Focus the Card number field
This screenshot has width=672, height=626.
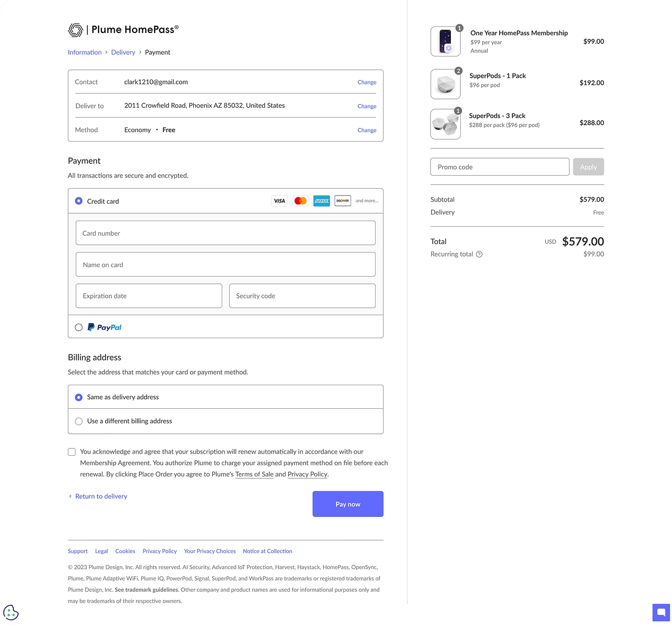pos(226,233)
